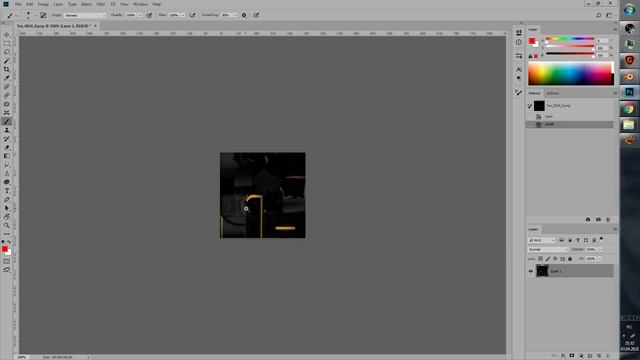Image resolution: width=640 pixels, height=360 pixels.
Task: Select the Eraser tool
Action: [7, 147]
